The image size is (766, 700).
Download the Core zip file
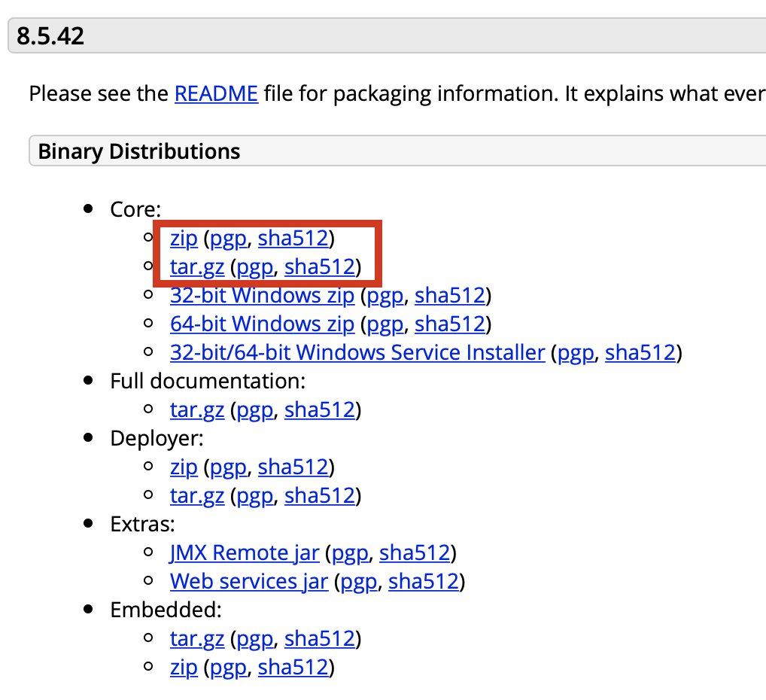click(184, 239)
